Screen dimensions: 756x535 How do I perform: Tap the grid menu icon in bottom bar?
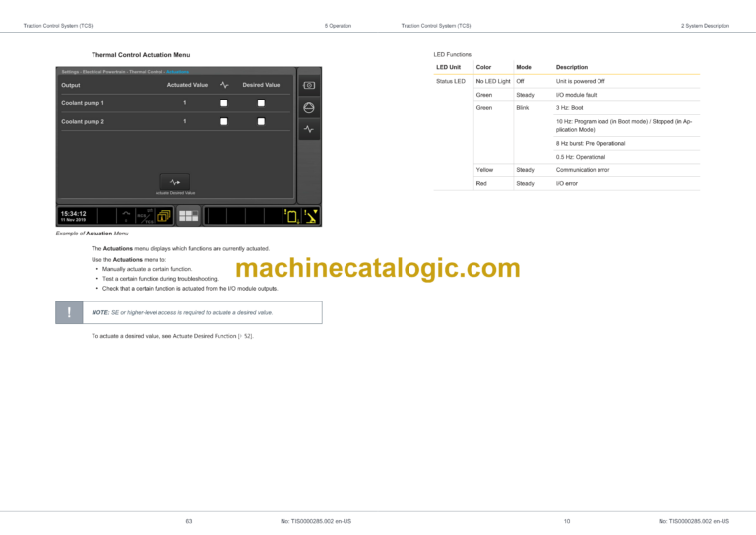coord(189,216)
